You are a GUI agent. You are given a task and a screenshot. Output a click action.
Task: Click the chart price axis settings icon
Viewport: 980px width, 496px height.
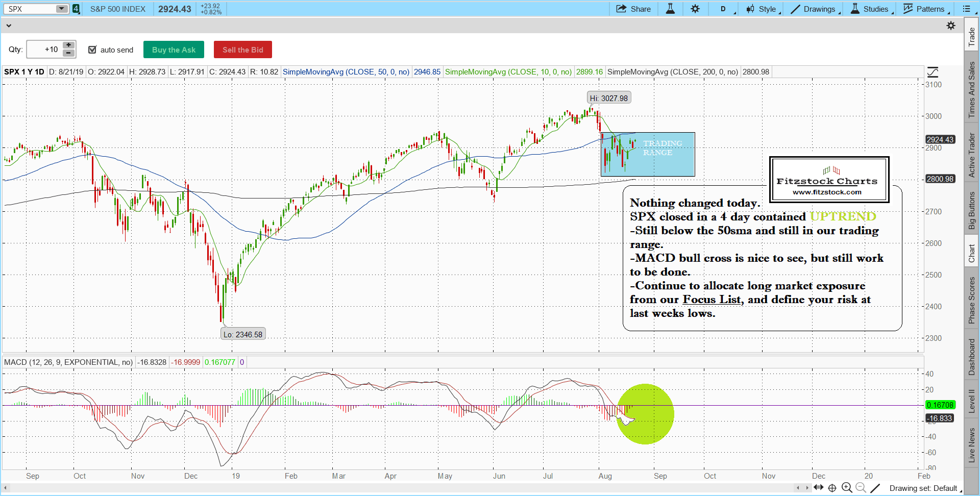[933, 72]
